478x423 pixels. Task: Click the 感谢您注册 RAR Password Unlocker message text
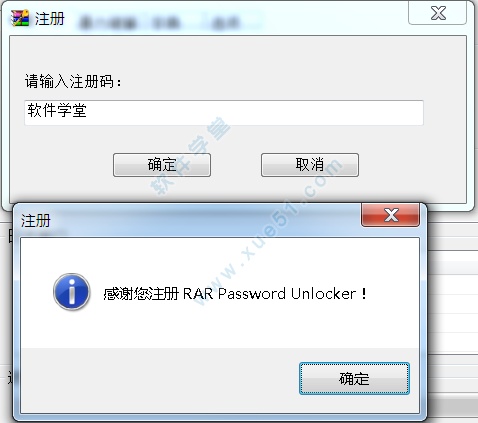236,294
